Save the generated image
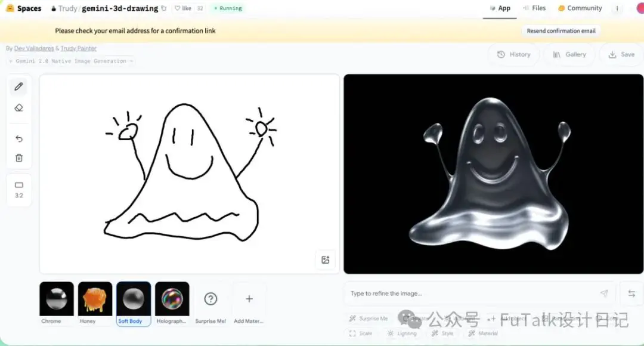644x346 pixels. (x=621, y=54)
